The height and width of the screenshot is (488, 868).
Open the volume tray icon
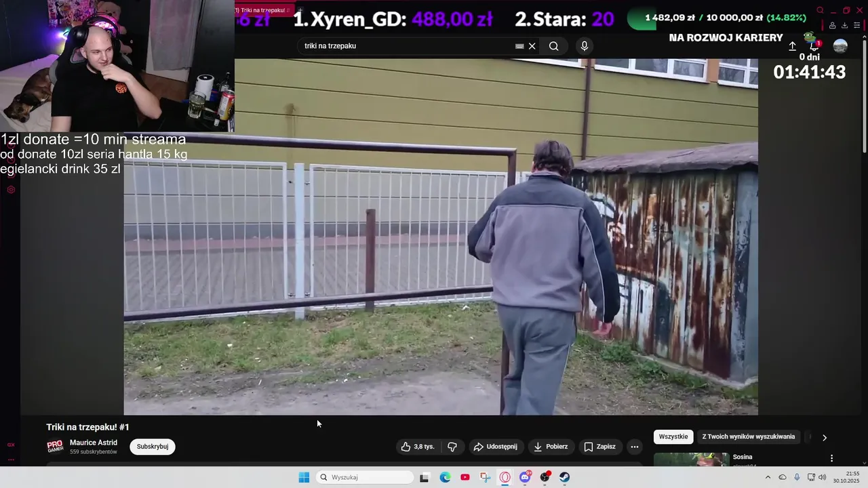(822, 477)
